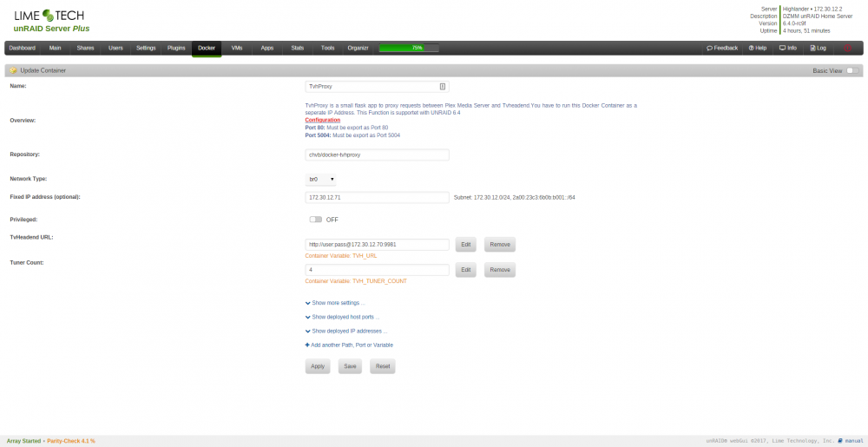Open the Info item in the navigation bar
Screen dimensions: 868x447
click(x=788, y=48)
